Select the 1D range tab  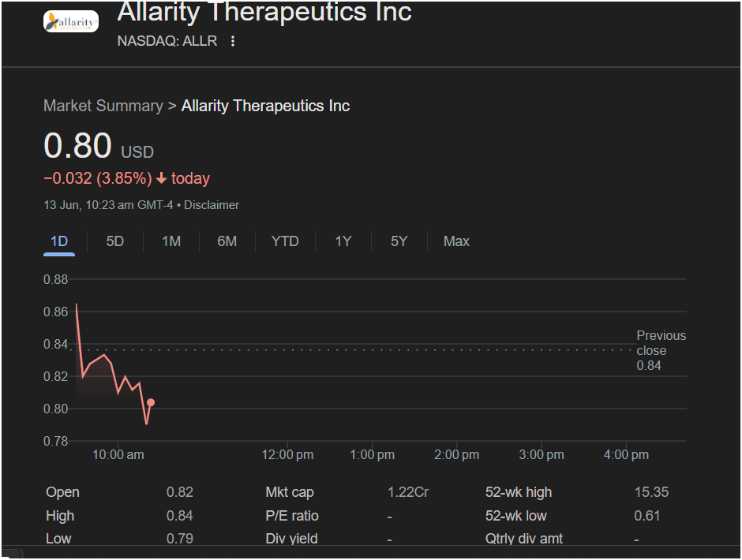click(x=59, y=241)
